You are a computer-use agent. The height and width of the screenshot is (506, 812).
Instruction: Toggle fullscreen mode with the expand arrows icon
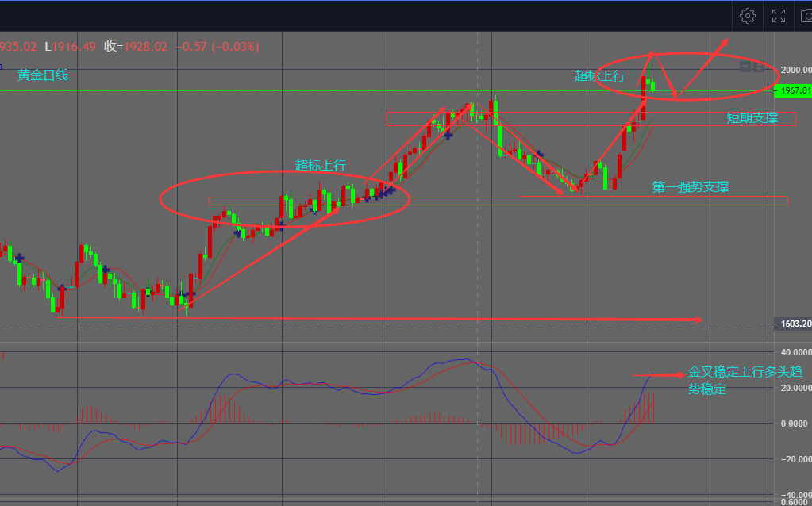[x=779, y=16]
